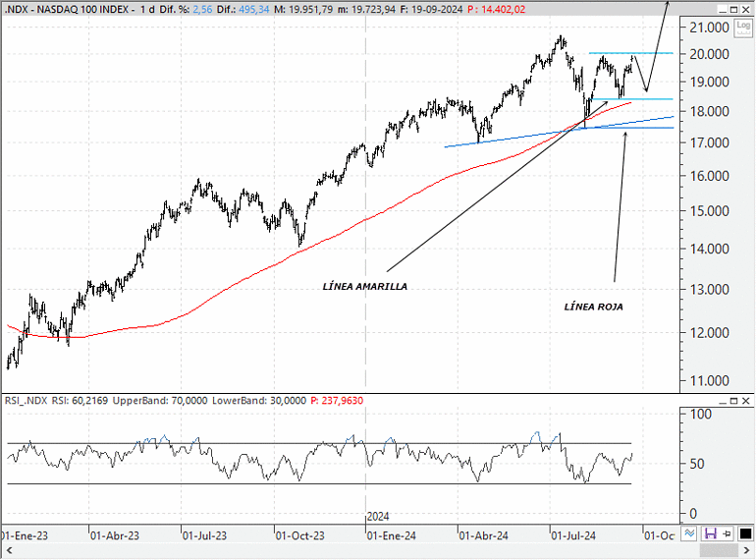
Task: Click the pin icon beside the save icon
Action: click(727, 533)
